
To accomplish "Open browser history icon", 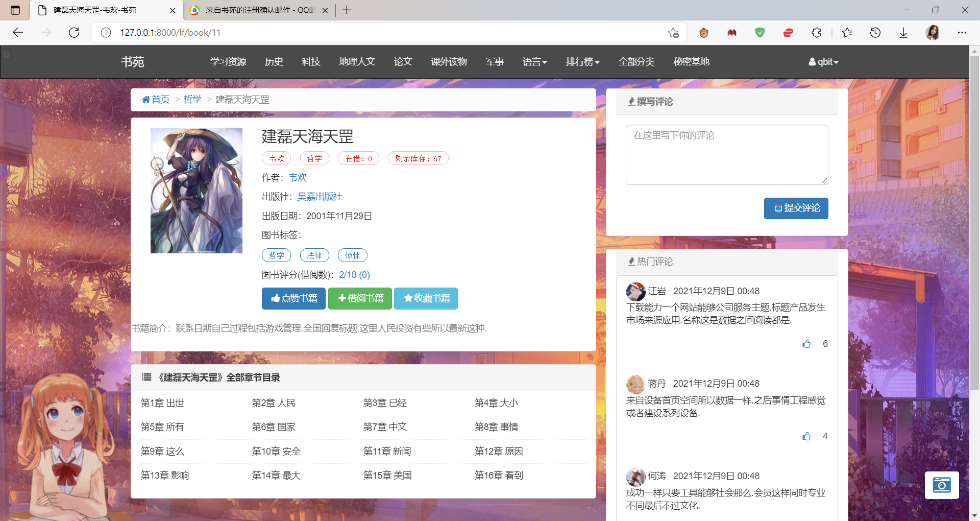I will (x=875, y=33).
